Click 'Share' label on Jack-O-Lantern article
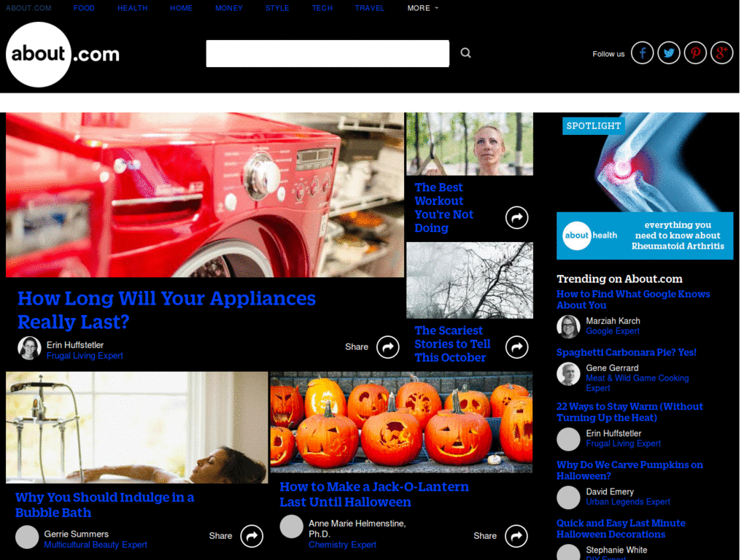This screenshot has width=747, height=560. coord(485,536)
